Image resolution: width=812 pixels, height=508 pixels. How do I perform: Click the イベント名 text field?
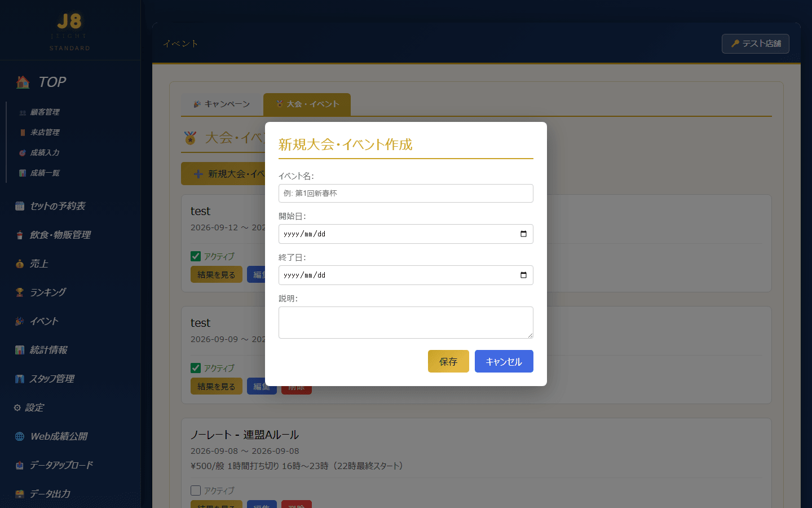pyautogui.click(x=406, y=193)
